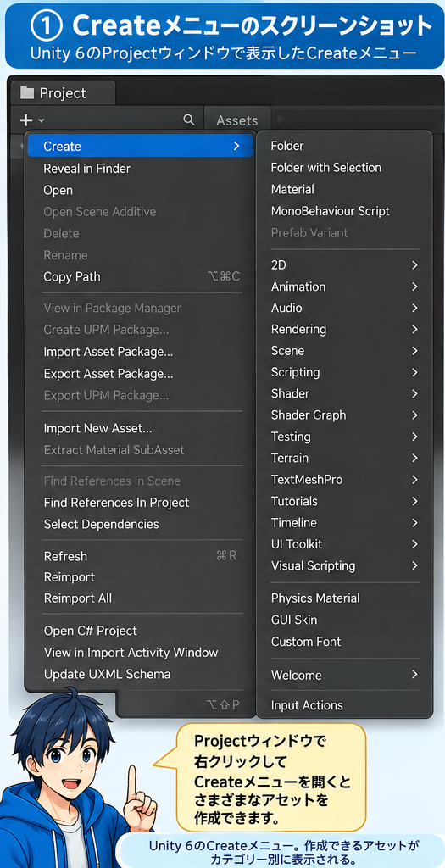445x868 pixels.
Task: Click the Delete menu entry
Action: [142, 234]
